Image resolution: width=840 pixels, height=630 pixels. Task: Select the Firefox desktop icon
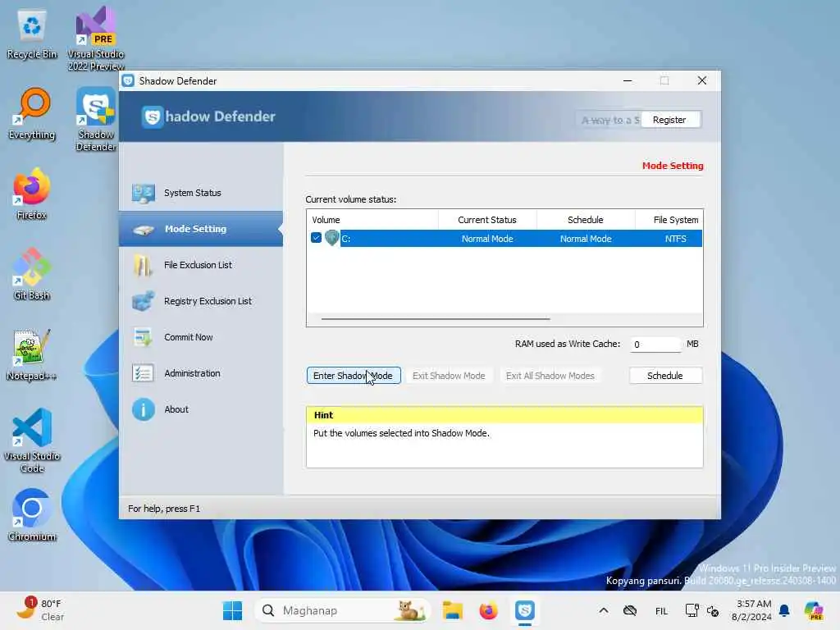32,194
